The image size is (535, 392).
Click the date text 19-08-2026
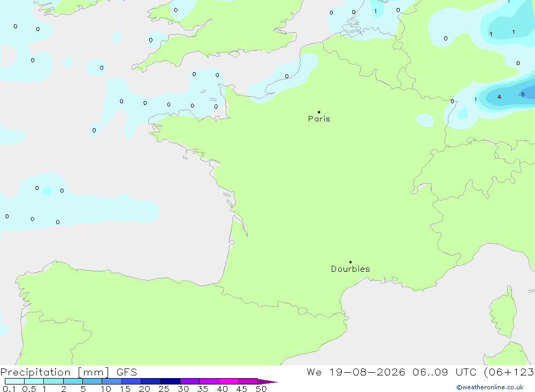point(367,372)
